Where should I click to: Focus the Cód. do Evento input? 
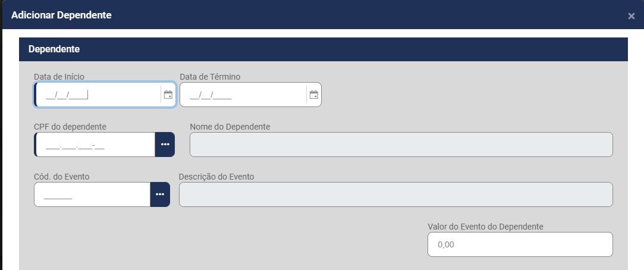coord(92,194)
